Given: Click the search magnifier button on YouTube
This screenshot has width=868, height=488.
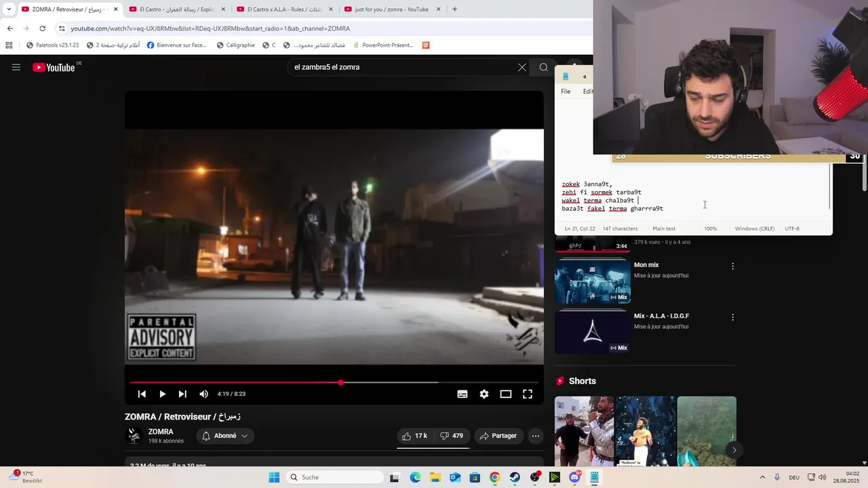Looking at the screenshot, I should tap(544, 67).
